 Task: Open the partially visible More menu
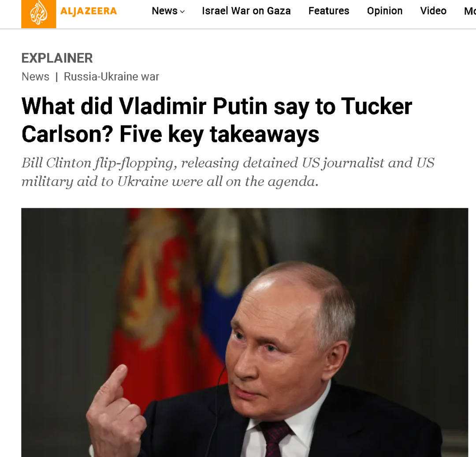click(470, 11)
